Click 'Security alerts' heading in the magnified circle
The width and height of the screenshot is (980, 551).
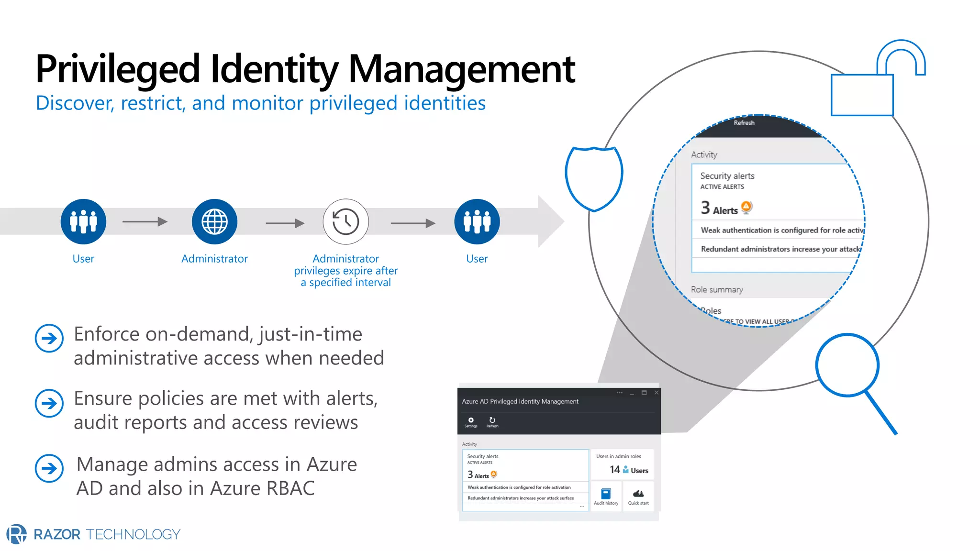[x=727, y=176]
